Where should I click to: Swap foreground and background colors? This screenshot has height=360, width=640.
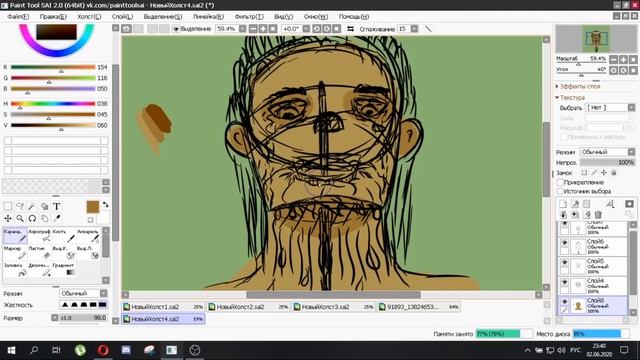(x=106, y=204)
